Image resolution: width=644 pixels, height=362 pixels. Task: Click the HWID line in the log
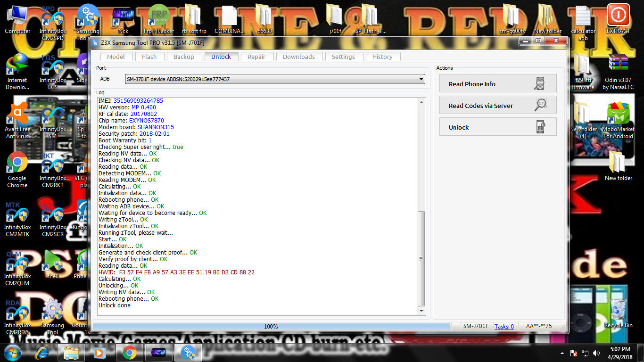176,272
